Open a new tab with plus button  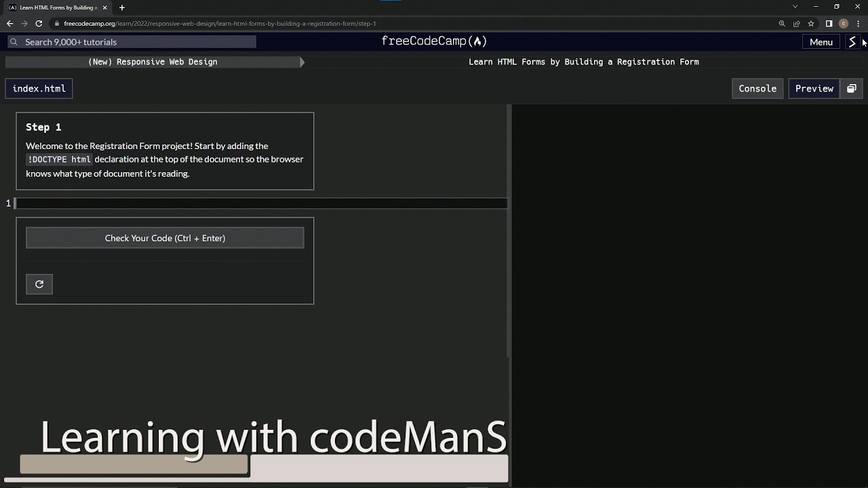point(122,7)
